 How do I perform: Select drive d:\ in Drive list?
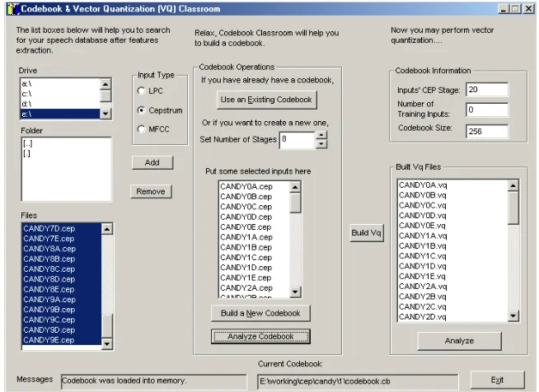pyautogui.click(x=60, y=104)
